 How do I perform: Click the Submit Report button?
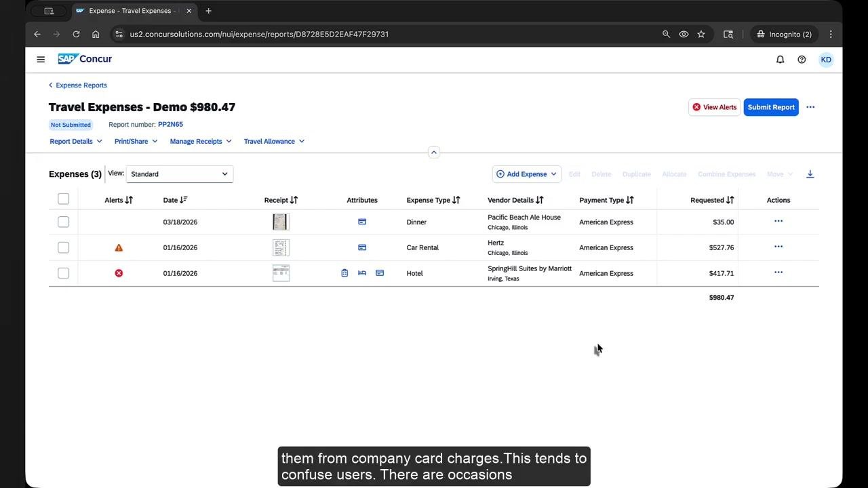pos(771,107)
